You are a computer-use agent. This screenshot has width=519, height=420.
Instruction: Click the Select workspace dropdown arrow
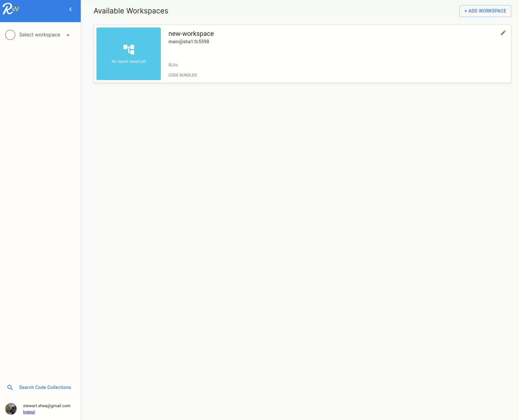point(68,35)
